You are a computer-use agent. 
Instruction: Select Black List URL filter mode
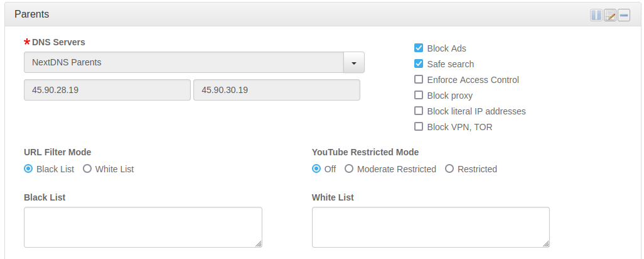28,169
